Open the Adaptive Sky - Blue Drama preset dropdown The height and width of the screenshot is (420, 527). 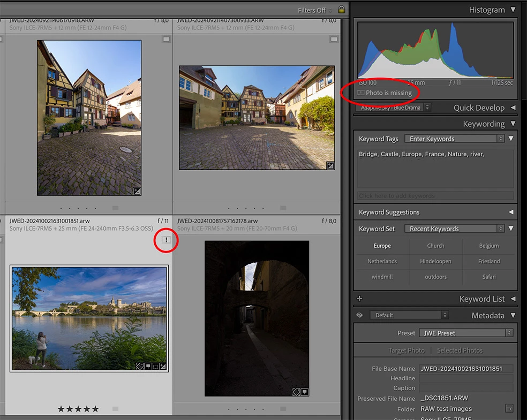coord(393,108)
